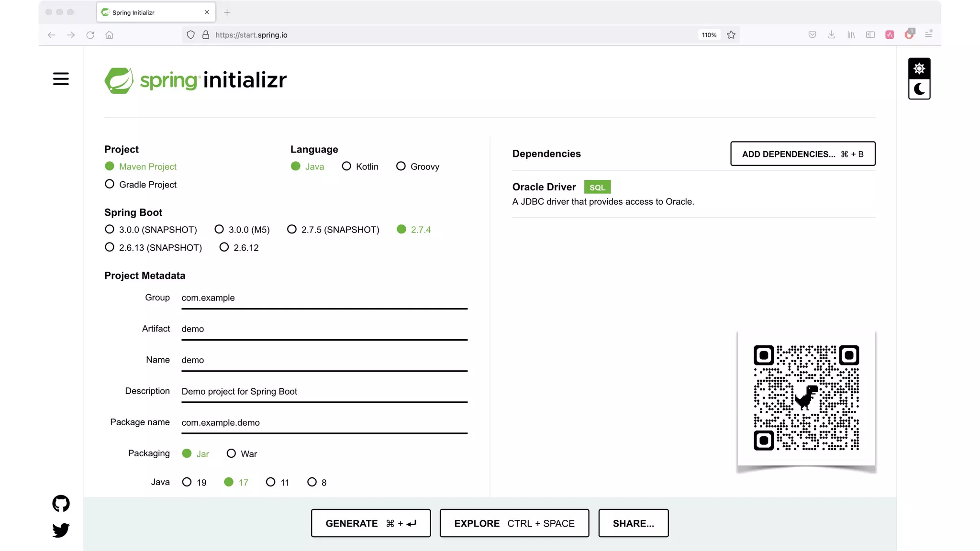Screen dimensions: 980x551
Task: Select Spring Boot 2.7.5 (SNAPSHOT)
Action: (333, 230)
